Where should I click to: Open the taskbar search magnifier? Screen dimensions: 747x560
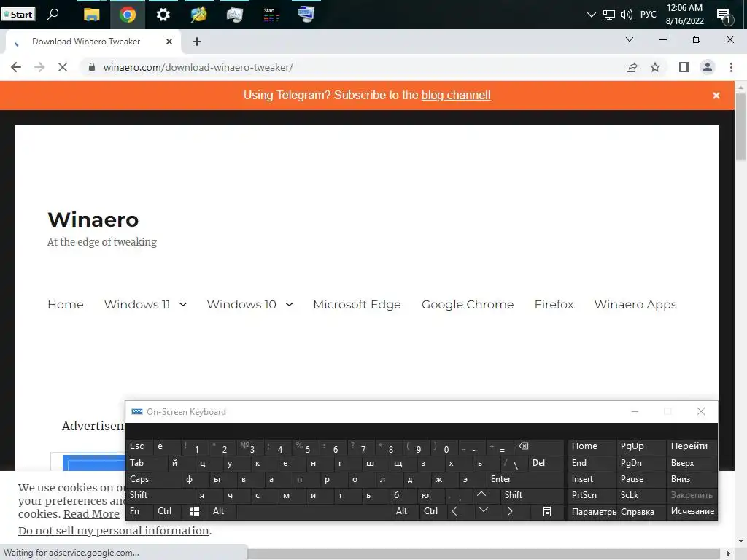coord(53,15)
